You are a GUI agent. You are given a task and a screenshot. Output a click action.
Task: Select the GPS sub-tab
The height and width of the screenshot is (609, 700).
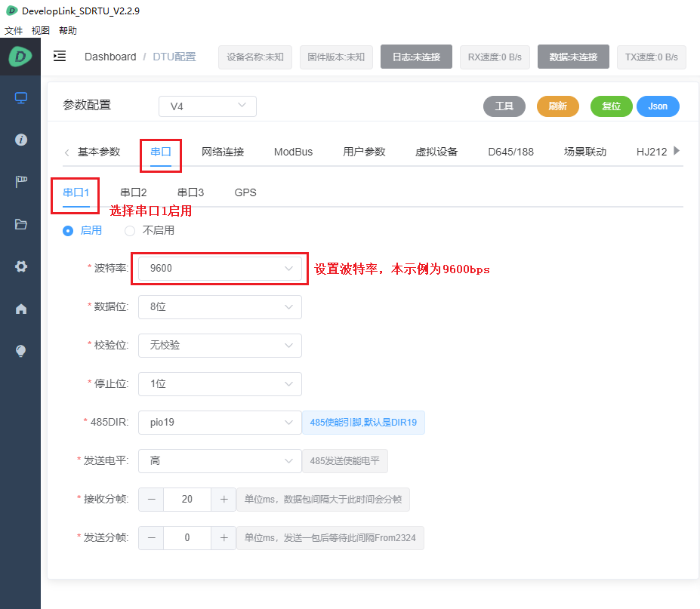tap(245, 192)
